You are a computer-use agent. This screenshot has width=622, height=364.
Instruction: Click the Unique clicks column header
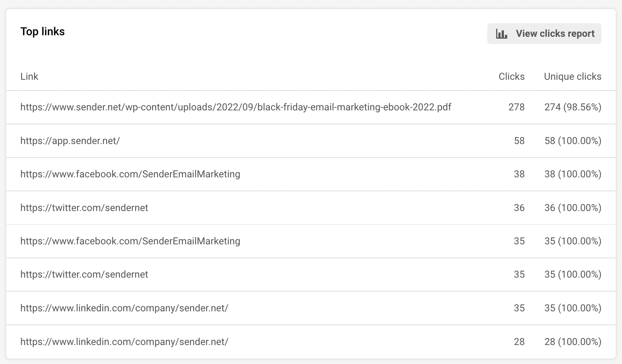[572, 76]
